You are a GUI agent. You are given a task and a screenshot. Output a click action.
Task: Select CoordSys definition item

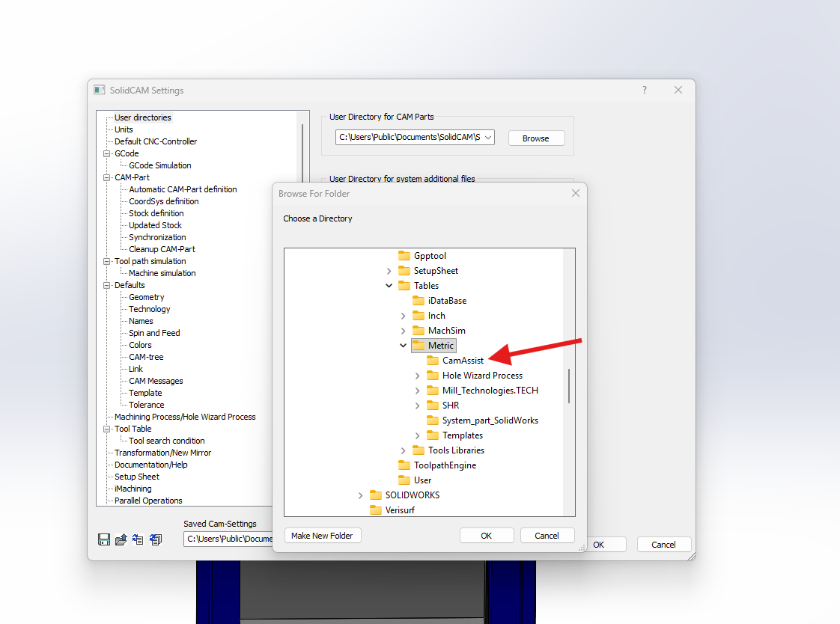click(163, 201)
